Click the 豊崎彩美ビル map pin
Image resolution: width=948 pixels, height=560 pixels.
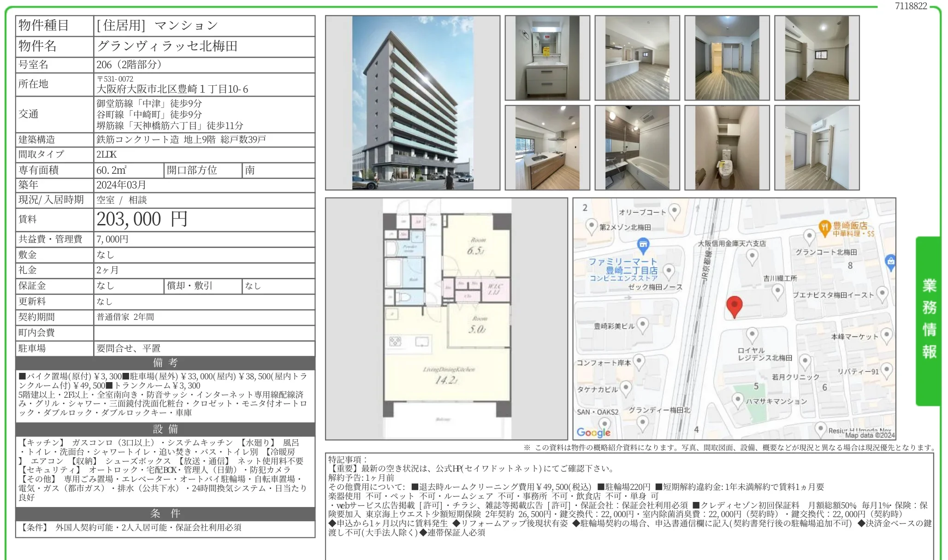tap(642, 324)
